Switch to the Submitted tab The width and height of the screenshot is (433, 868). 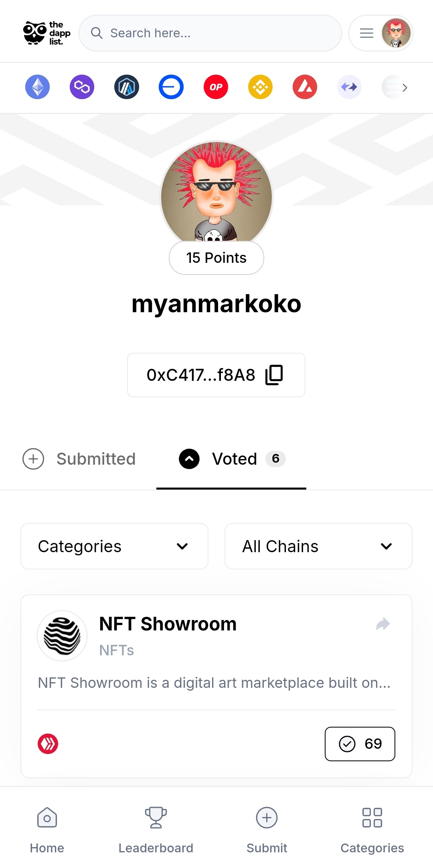click(79, 459)
